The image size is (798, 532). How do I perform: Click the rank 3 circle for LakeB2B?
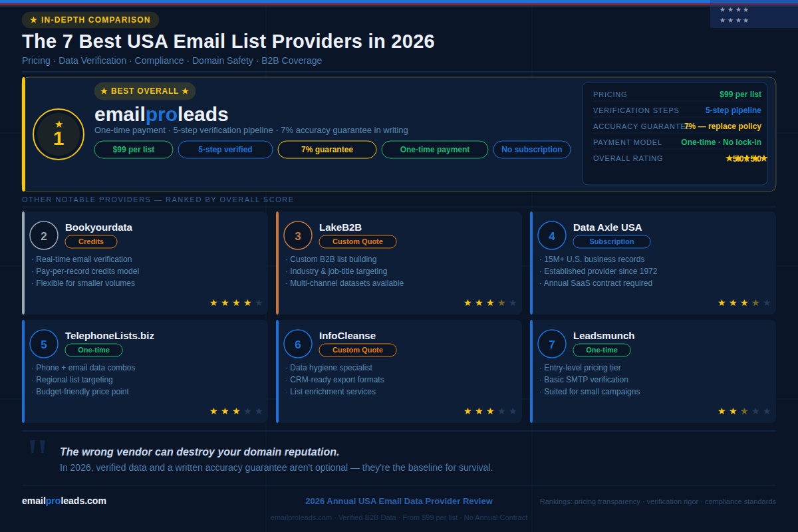click(298, 235)
